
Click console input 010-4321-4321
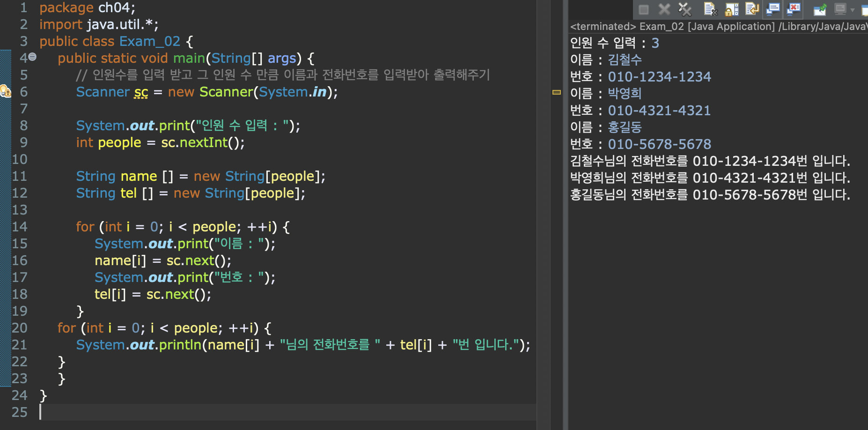659,110
